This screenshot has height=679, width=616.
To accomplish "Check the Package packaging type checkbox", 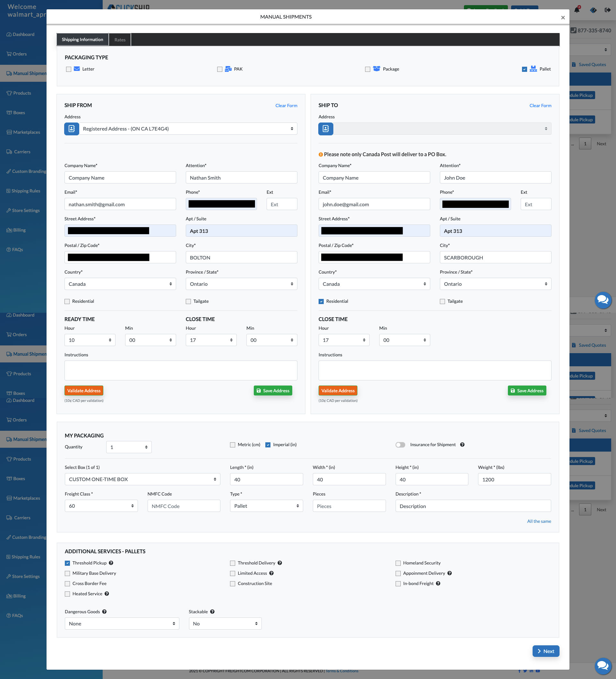I will (x=368, y=69).
